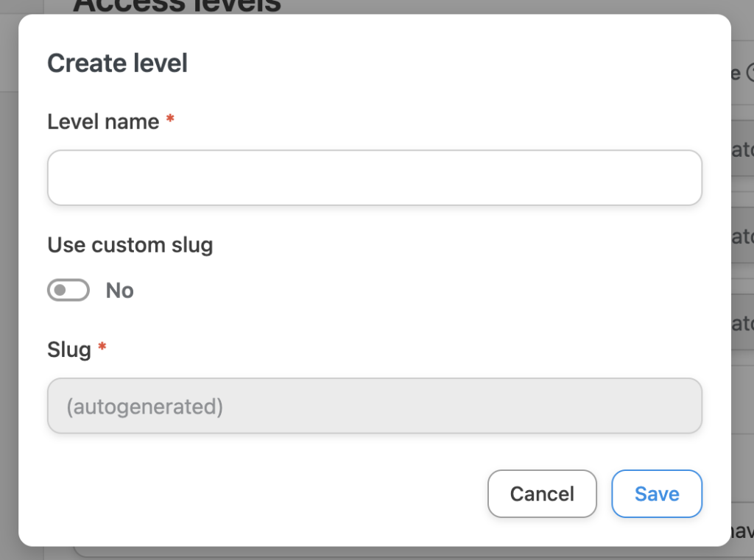Image resolution: width=754 pixels, height=560 pixels.
Task: Click inside the Level name input field
Action: tap(375, 177)
